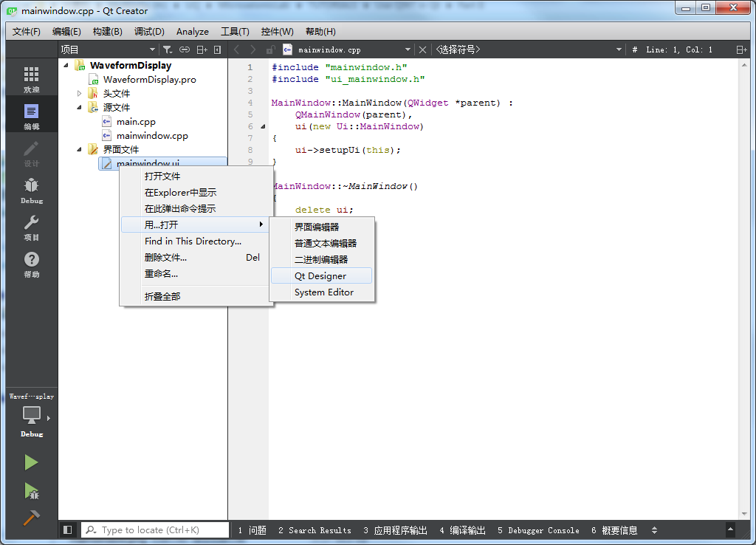Switch to Edit mode in sidebar
This screenshot has height=545, width=756.
tap(31, 117)
